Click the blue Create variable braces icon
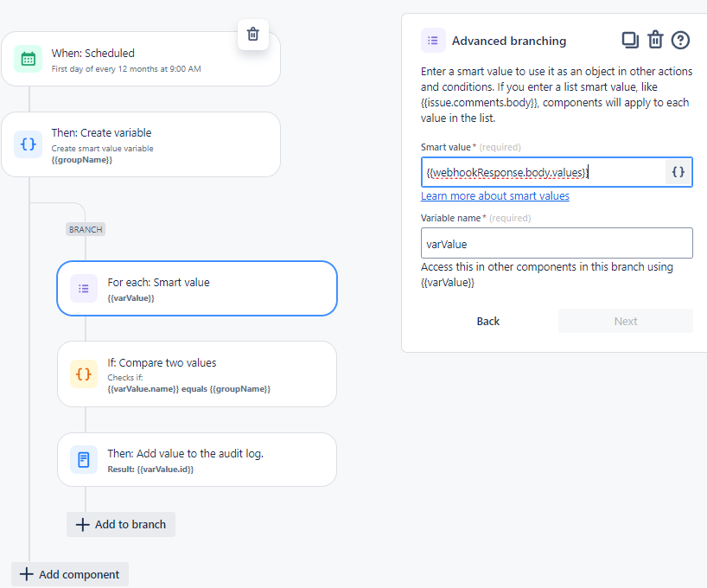The width and height of the screenshot is (707, 588). pos(28,144)
